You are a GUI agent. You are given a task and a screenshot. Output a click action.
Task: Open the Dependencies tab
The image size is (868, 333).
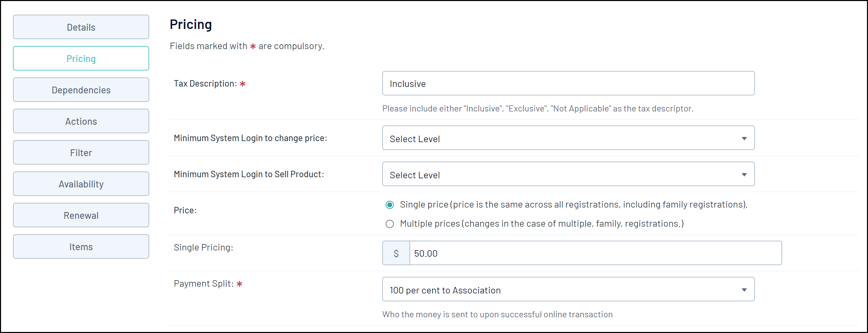(81, 90)
